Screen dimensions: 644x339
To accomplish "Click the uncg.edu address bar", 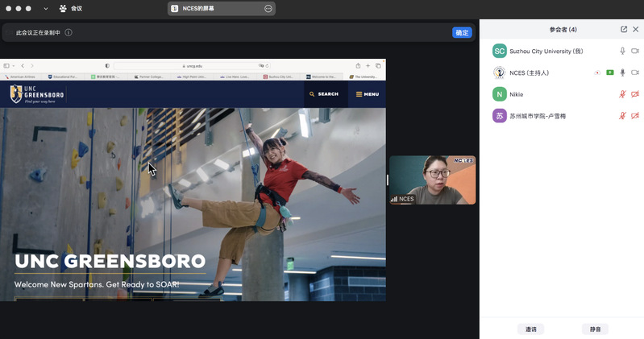I will pos(193,65).
